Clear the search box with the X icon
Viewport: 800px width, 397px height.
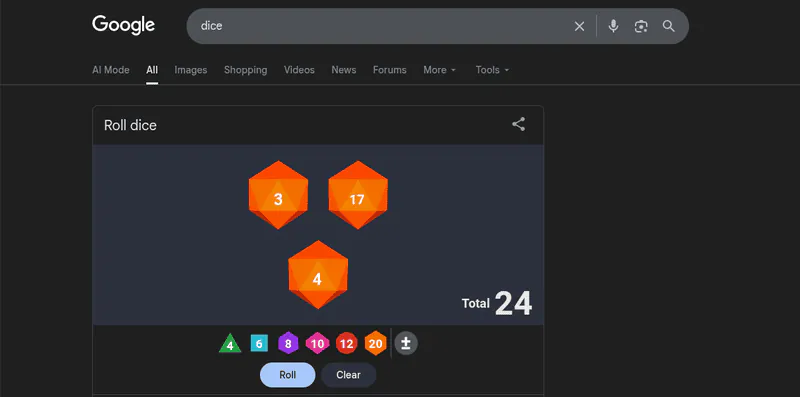579,26
